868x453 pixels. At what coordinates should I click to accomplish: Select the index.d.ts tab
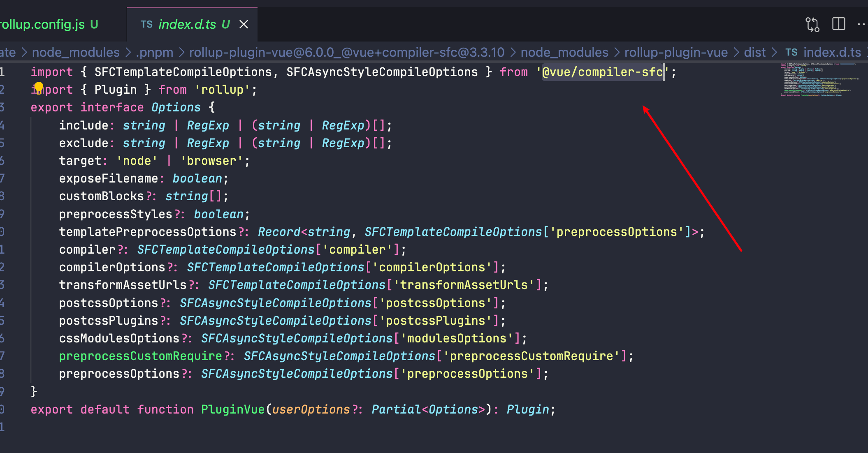(187, 24)
